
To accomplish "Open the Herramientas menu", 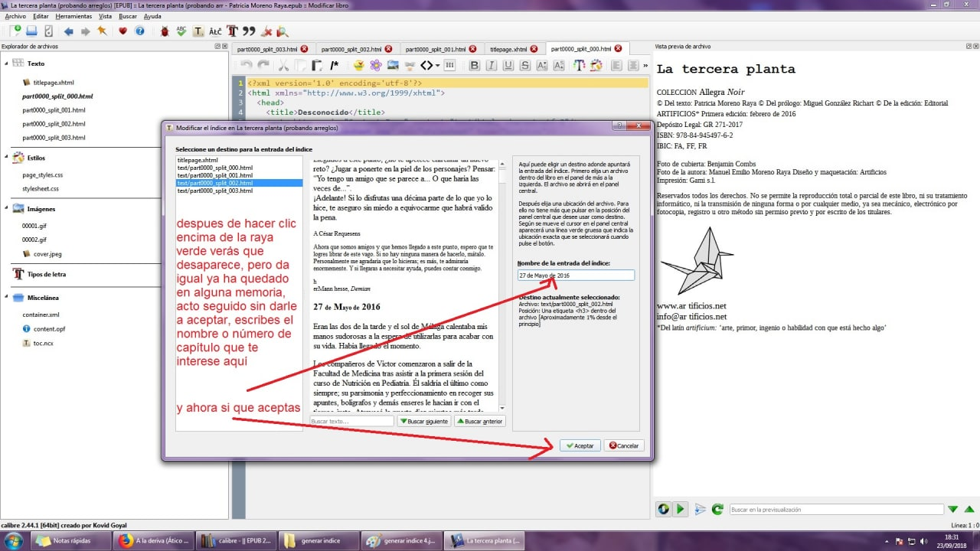I will [74, 15].
